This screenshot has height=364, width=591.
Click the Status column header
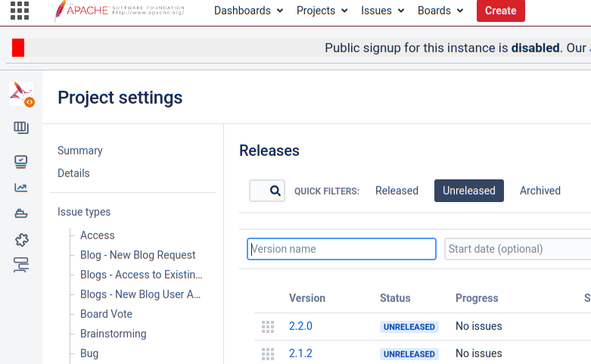(x=395, y=298)
